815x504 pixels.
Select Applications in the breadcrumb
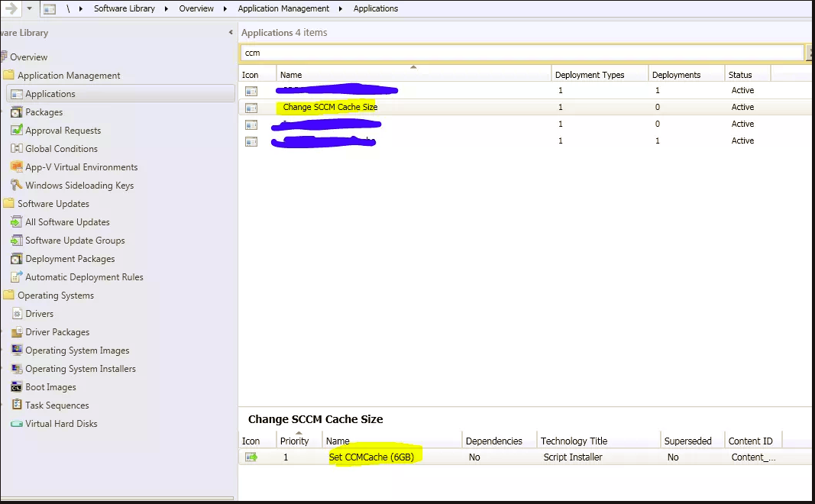375,8
